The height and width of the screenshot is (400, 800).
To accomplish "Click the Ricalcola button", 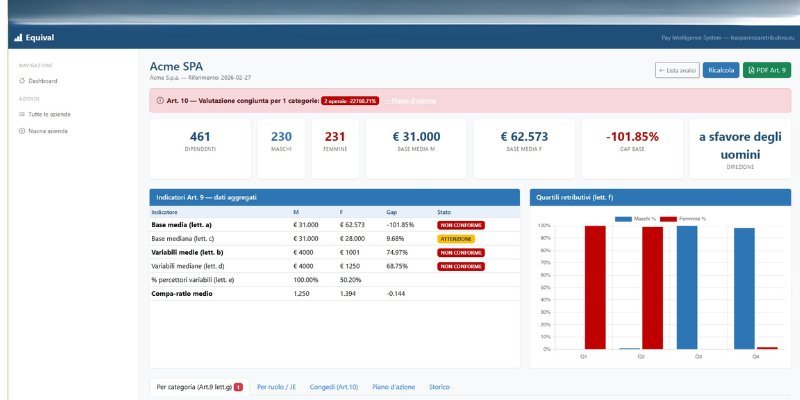I will pos(721,70).
